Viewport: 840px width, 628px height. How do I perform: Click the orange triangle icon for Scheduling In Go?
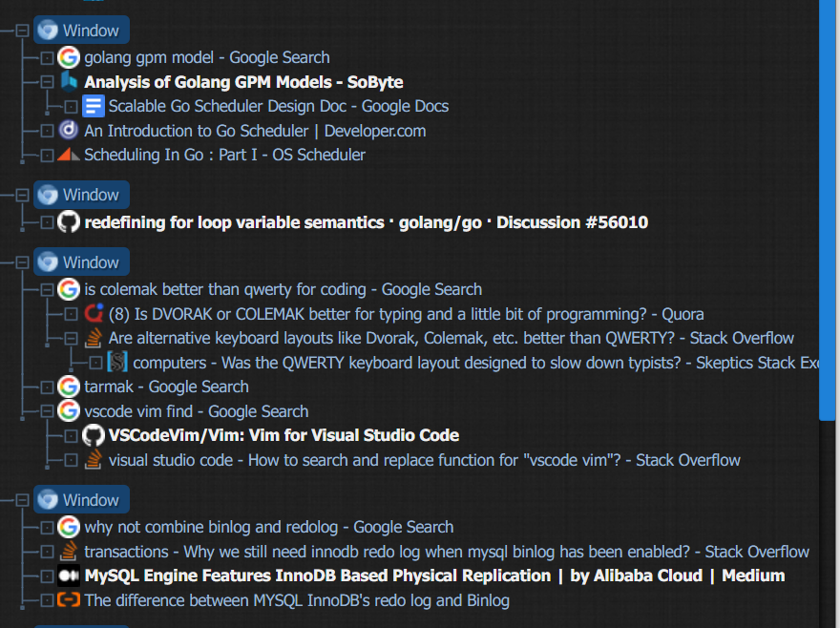point(69,155)
